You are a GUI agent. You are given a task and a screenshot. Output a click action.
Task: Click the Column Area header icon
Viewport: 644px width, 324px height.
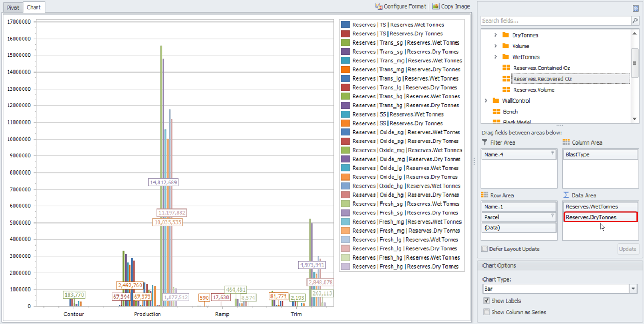pyautogui.click(x=566, y=142)
